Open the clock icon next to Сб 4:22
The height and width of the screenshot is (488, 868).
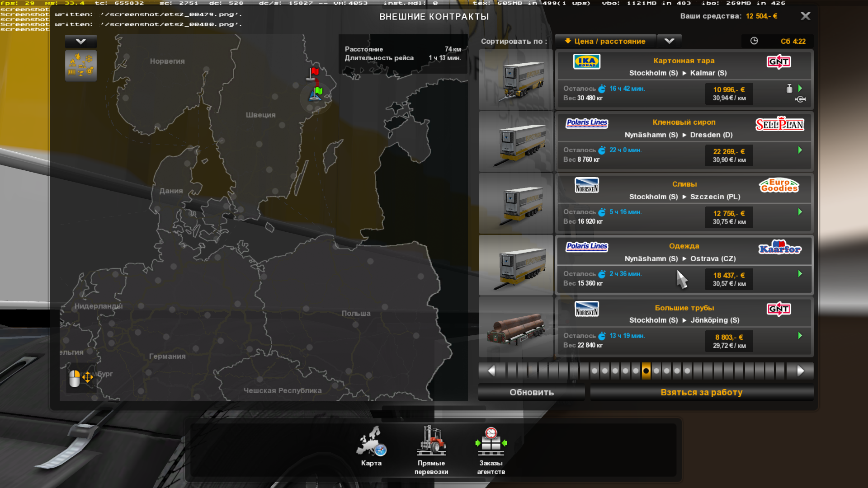tap(754, 41)
